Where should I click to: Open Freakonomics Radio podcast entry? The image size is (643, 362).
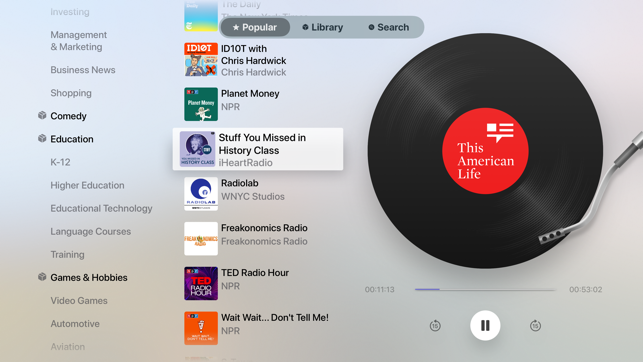point(258,239)
